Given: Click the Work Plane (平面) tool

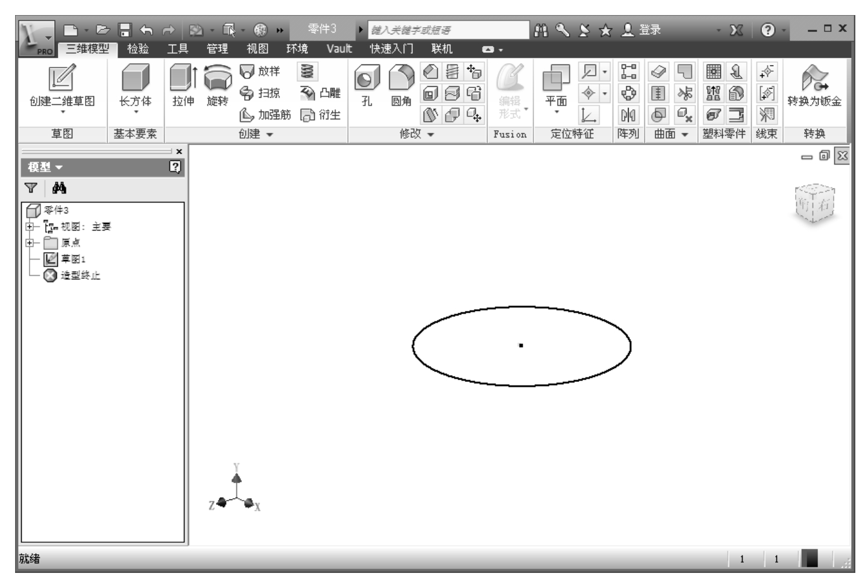Looking at the screenshot, I should (555, 79).
